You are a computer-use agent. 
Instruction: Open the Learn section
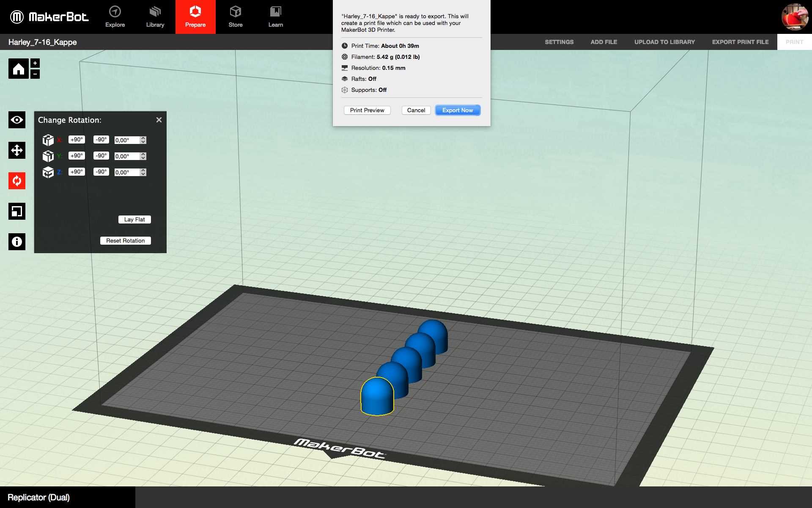pyautogui.click(x=276, y=17)
